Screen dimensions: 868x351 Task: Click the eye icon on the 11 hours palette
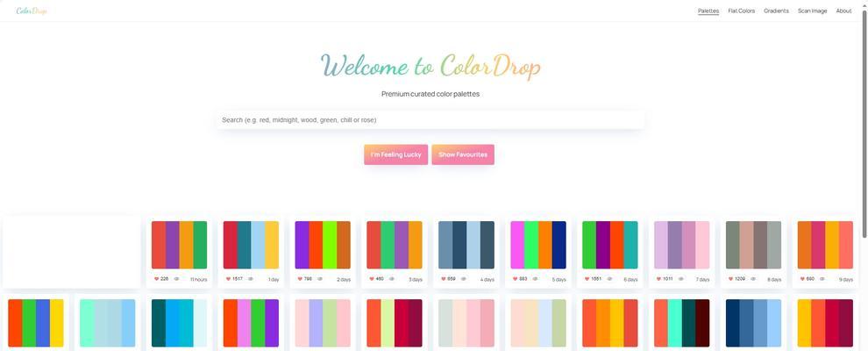176,279
